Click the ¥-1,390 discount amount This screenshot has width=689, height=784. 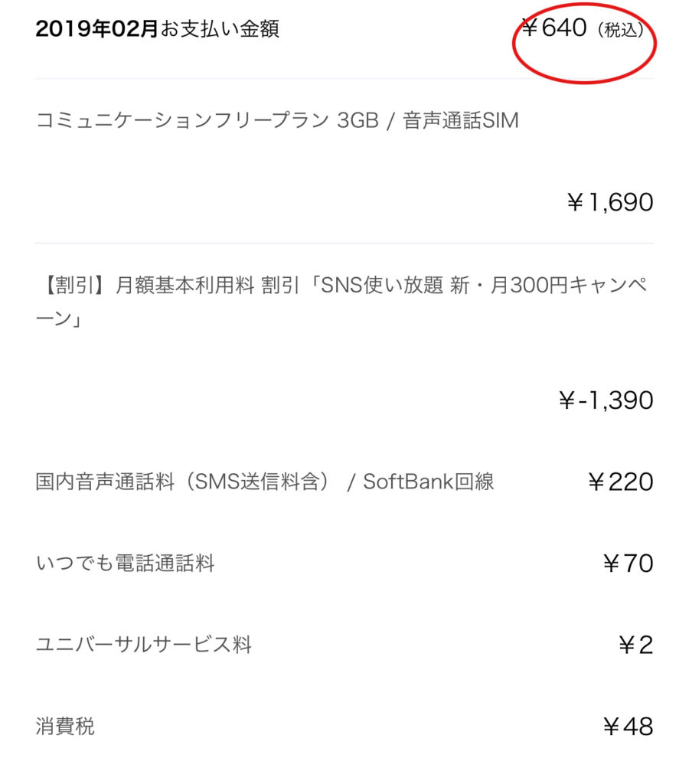[606, 400]
